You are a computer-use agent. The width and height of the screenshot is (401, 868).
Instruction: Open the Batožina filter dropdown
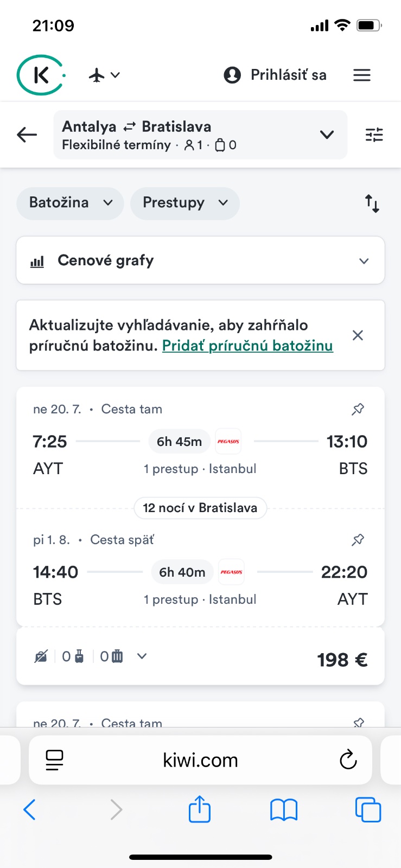tap(71, 203)
